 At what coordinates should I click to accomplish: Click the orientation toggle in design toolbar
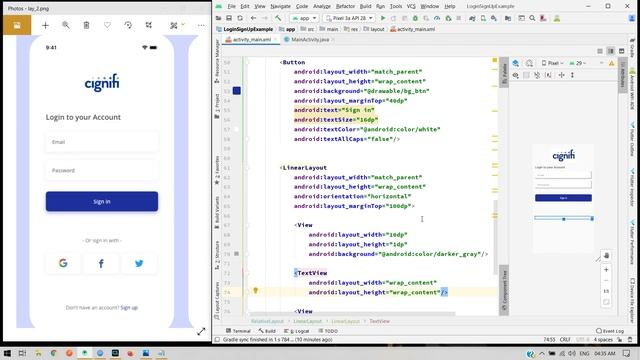pos(529,63)
